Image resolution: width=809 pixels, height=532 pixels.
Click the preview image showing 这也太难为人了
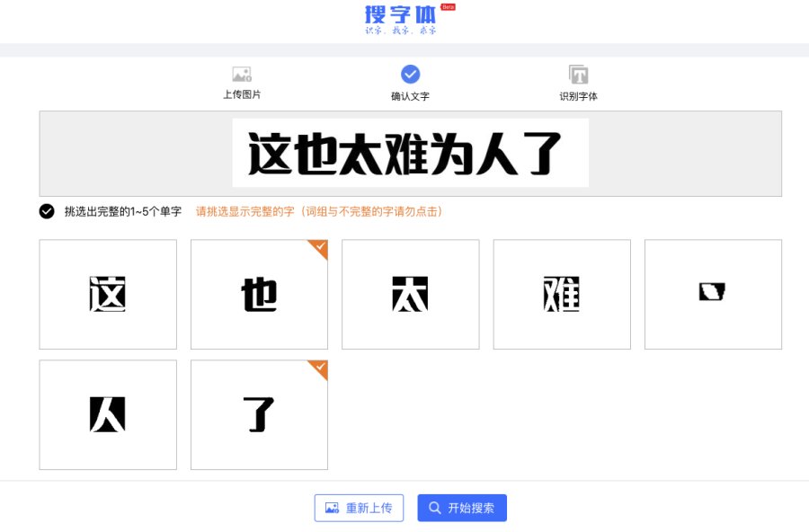410,153
